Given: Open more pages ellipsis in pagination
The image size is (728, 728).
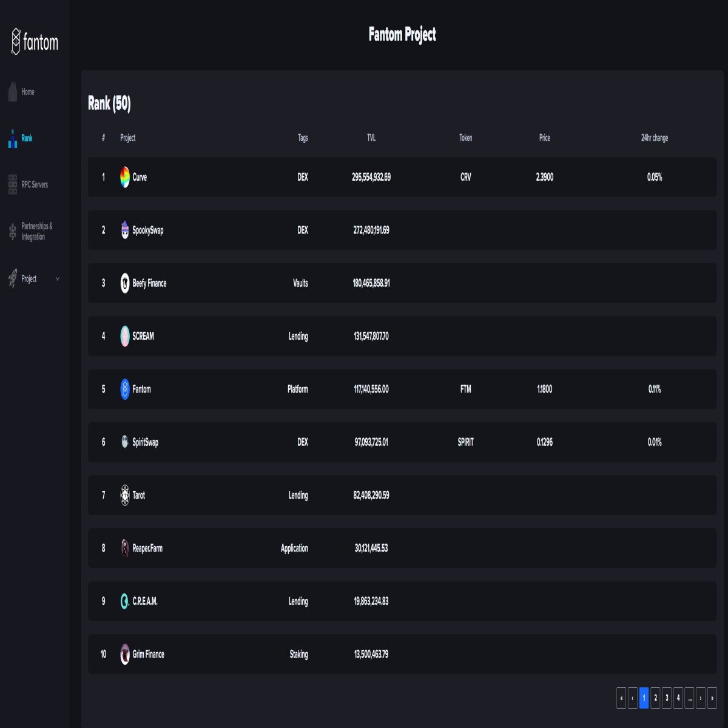Looking at the screenshot, I should point(690,698).
